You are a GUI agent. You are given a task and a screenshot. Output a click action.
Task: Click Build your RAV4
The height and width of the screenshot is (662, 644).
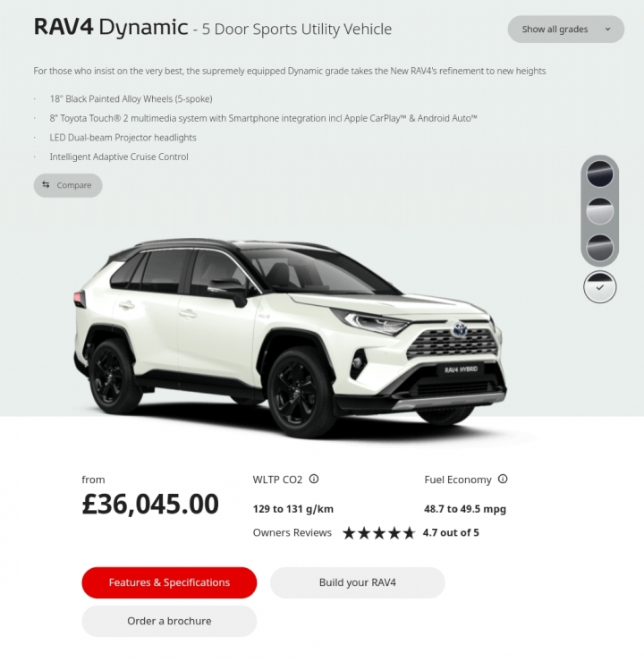coord(358,582)
